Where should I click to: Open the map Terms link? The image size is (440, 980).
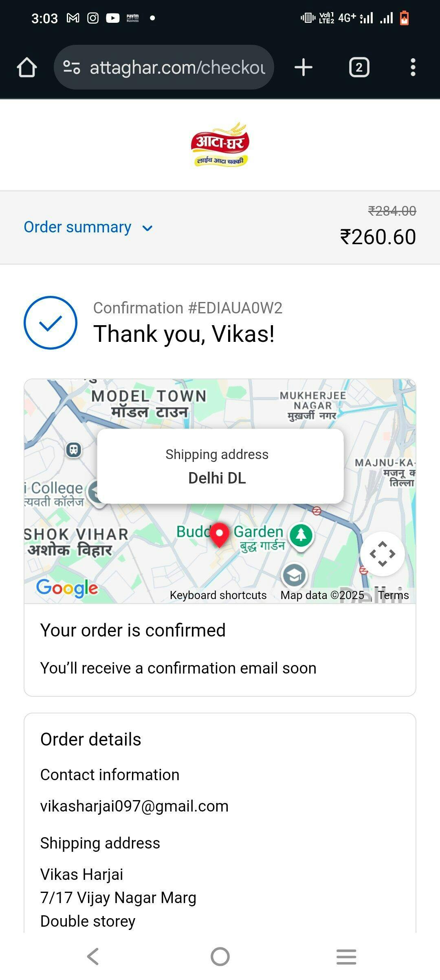point(393,595)
